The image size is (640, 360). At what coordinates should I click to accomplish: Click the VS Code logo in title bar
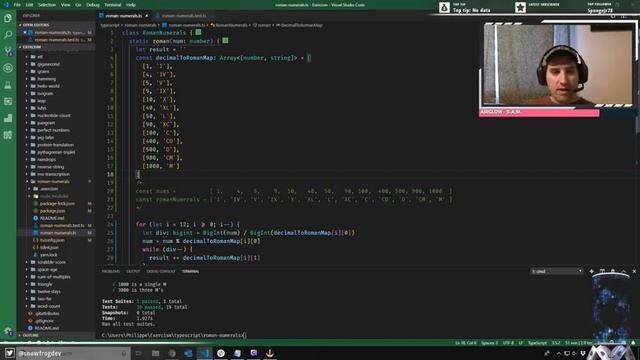[6, 5]
